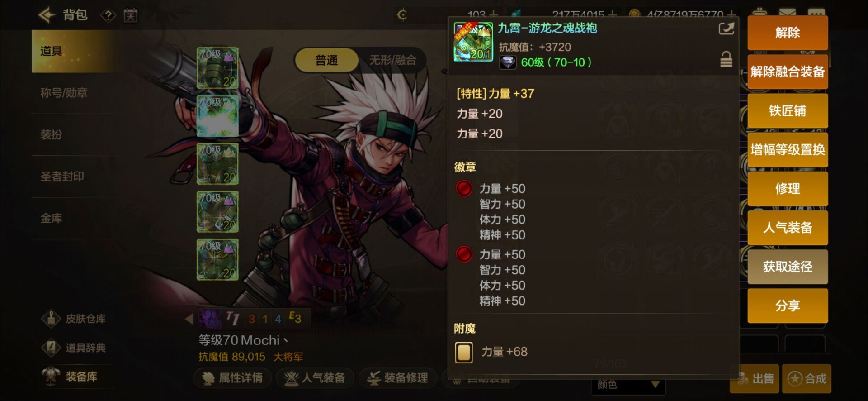The width and height of the screenshot is (868, 401).
Task: Switch to 普通 toggle tab
Action: (x=327, y=60)
